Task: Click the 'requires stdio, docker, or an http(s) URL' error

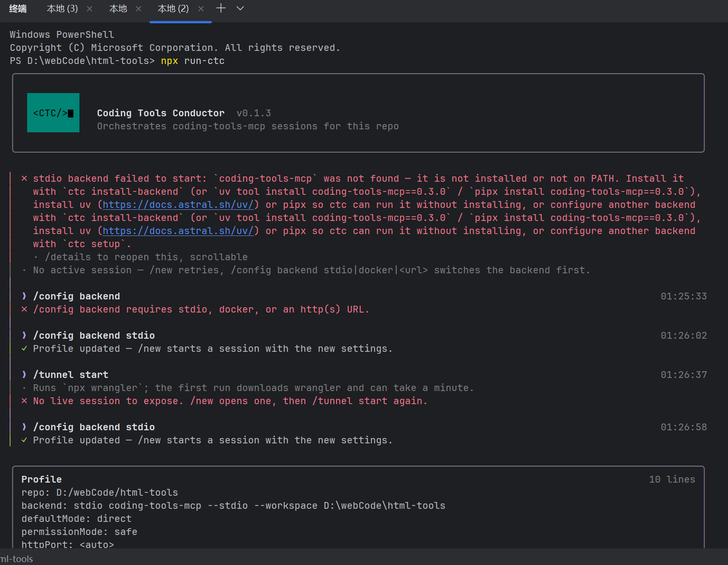Action: pos(201,309)
